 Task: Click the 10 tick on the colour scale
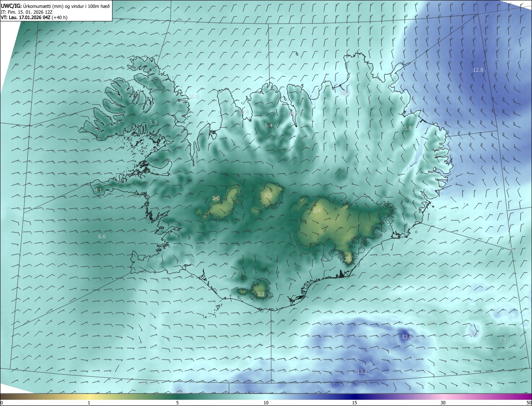coord(266,403)
